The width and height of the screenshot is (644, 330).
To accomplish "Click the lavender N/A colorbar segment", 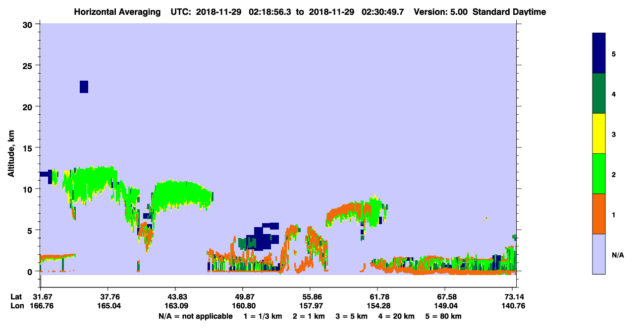I will click(599, 254).
